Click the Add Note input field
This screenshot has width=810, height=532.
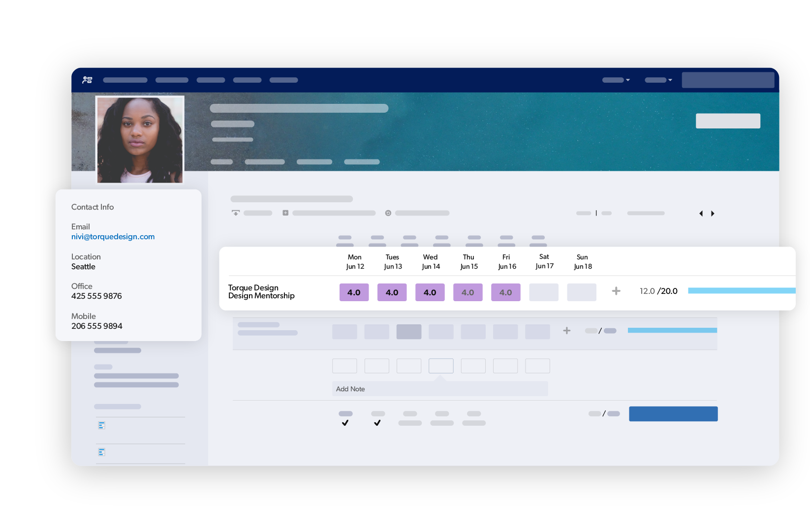439,388
